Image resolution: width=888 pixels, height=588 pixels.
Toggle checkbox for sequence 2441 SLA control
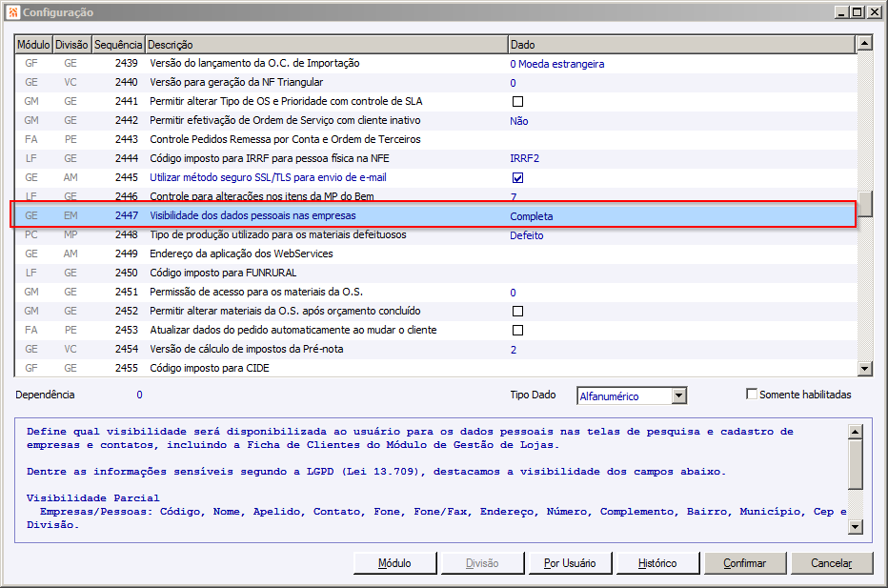(x=517, y=101)
